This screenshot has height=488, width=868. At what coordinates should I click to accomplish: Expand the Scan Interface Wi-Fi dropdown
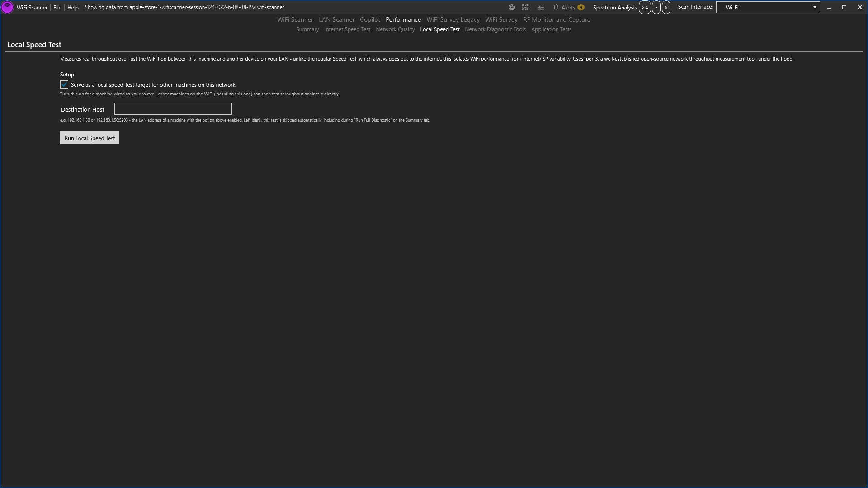click(768, 7)
